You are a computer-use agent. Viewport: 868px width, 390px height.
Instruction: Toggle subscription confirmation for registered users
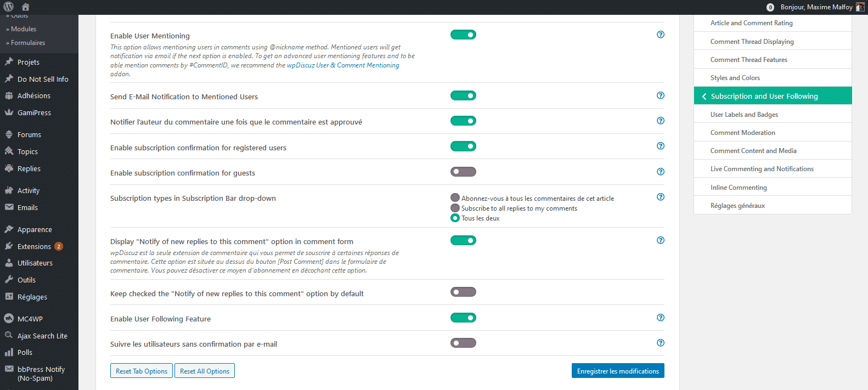(x=463, y=146)
